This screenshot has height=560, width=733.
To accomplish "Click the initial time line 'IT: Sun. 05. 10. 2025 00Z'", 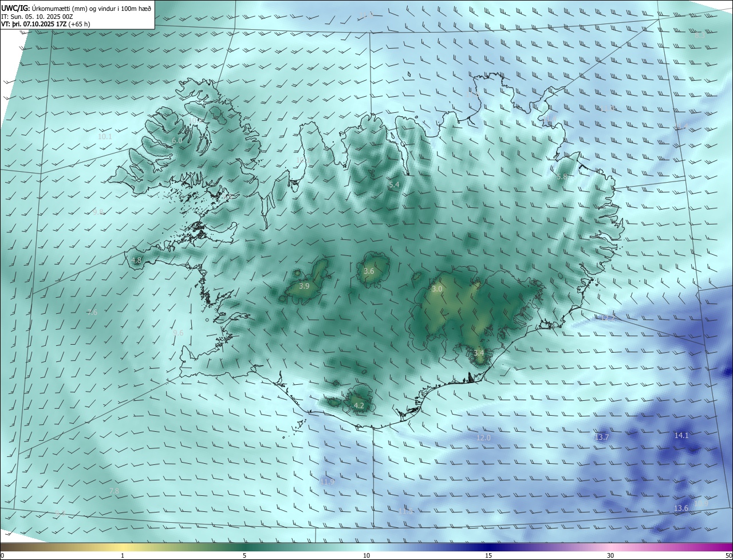I will pos(37,17).
